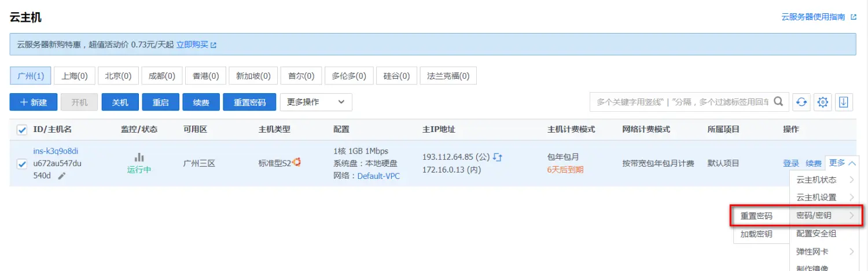Collapse the 更多 dropdown in the row
The height and width of the screenshot is (271, 868).
coord(842,163)
